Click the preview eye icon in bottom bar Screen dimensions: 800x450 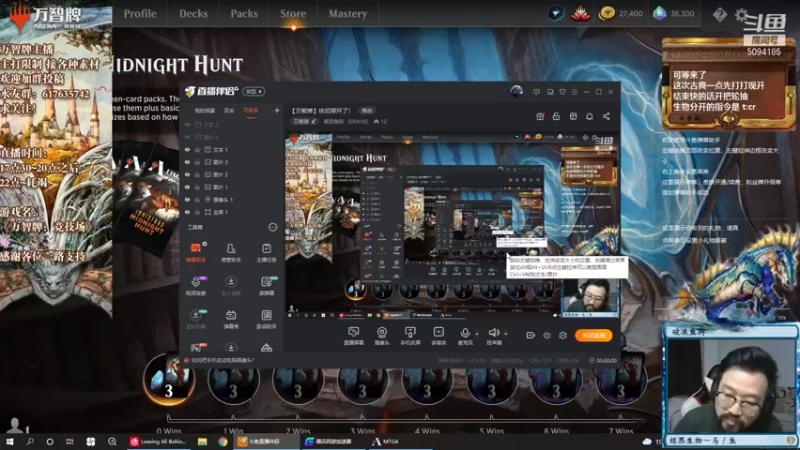[546, 335]
